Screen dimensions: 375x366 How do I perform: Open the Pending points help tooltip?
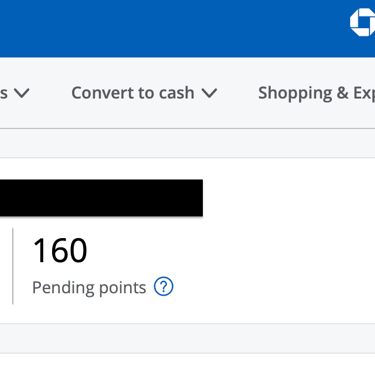coord(163,287)
